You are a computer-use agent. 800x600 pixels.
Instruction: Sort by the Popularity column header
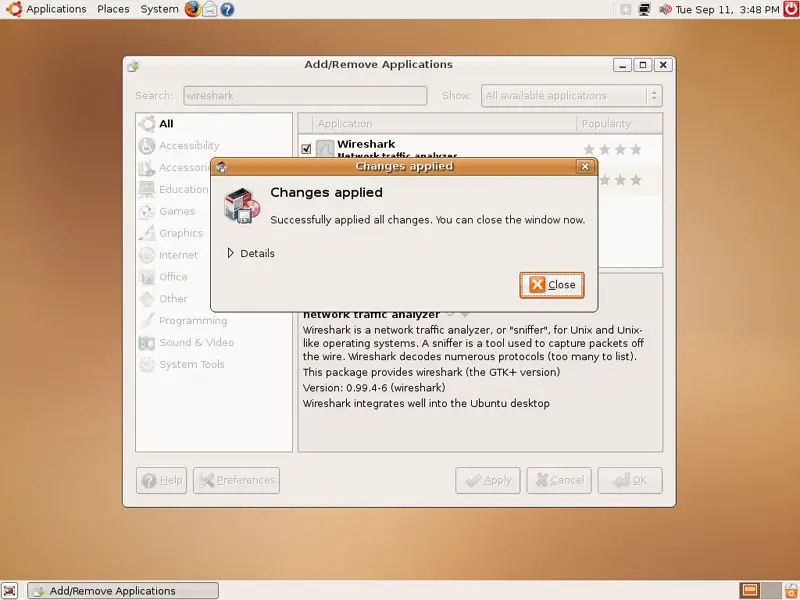click(x=619, y=123)
